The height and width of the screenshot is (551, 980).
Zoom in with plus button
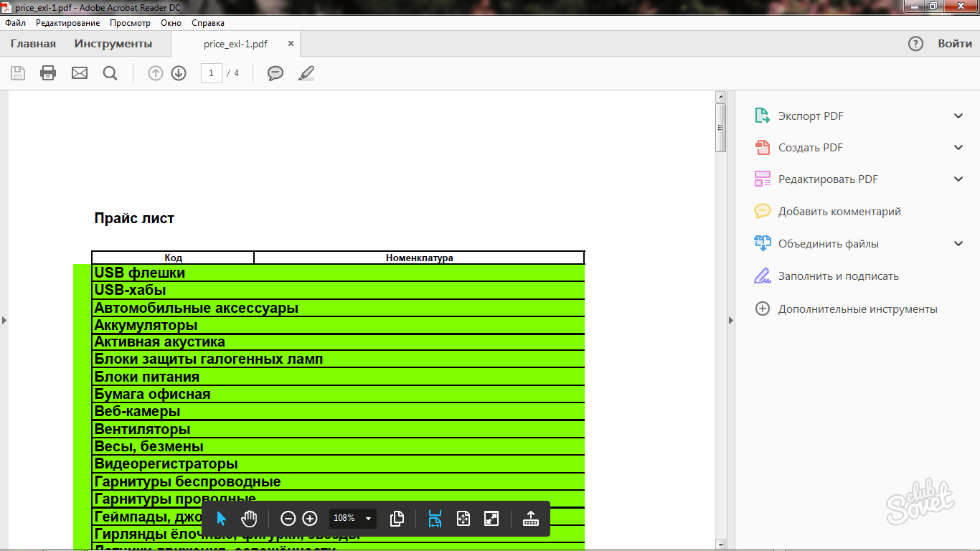(x=310, y=519)
